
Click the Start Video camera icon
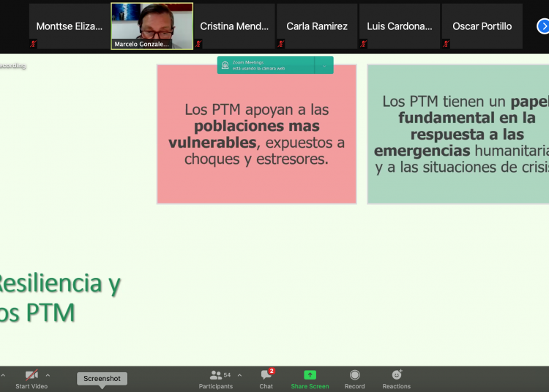(x=31, y=375)
